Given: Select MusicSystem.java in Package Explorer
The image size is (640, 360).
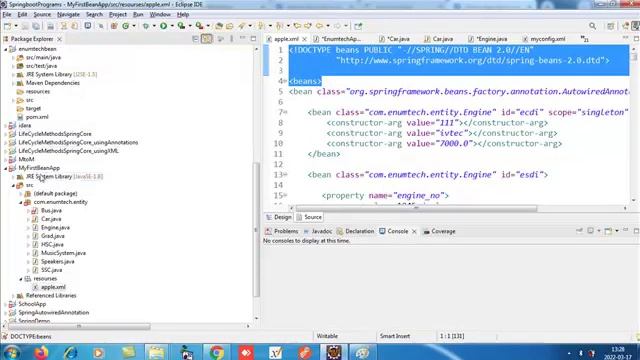Looking at the screenshot, I should [63, 253].
